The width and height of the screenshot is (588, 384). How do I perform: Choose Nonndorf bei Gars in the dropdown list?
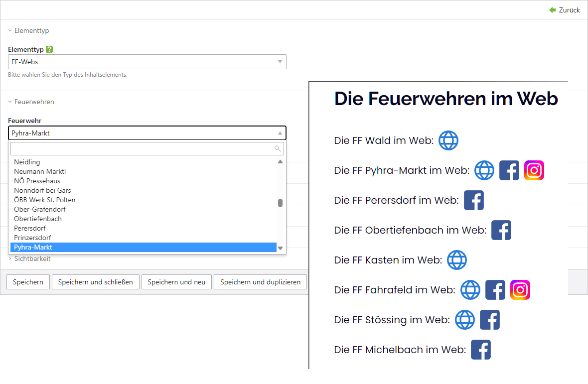(x=42, y=190)
